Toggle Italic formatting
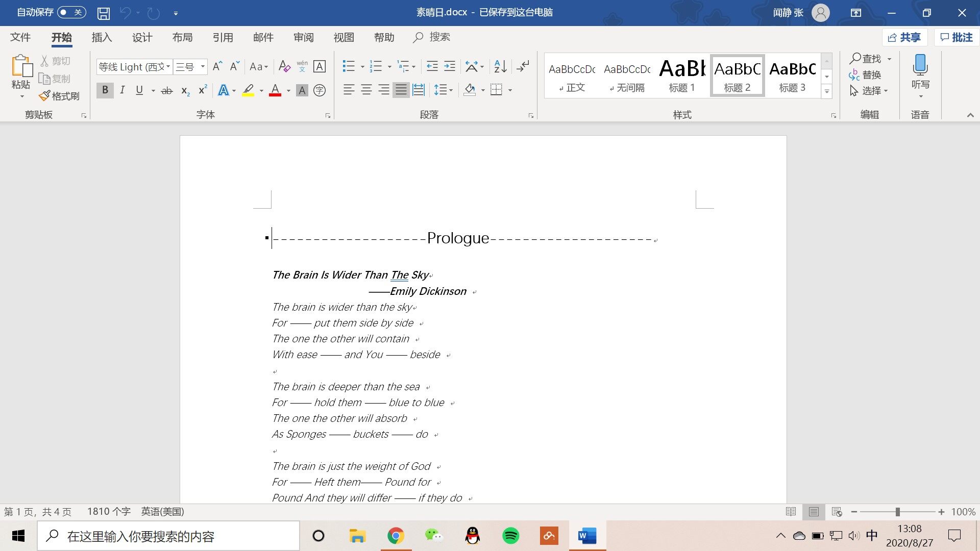Screen dimensions: 980x551 coord(122,90)
